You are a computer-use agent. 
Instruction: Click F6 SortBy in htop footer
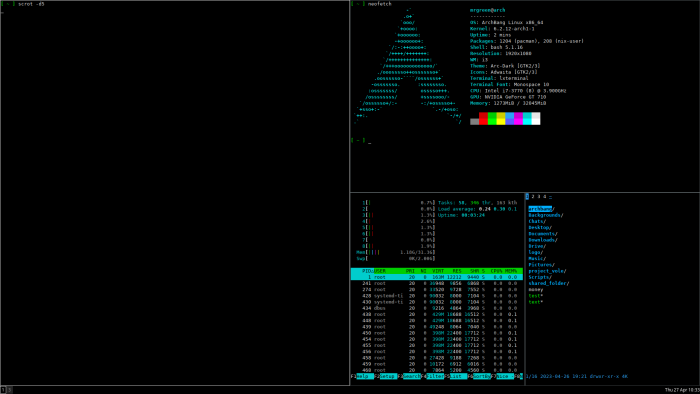pos(479,376)
